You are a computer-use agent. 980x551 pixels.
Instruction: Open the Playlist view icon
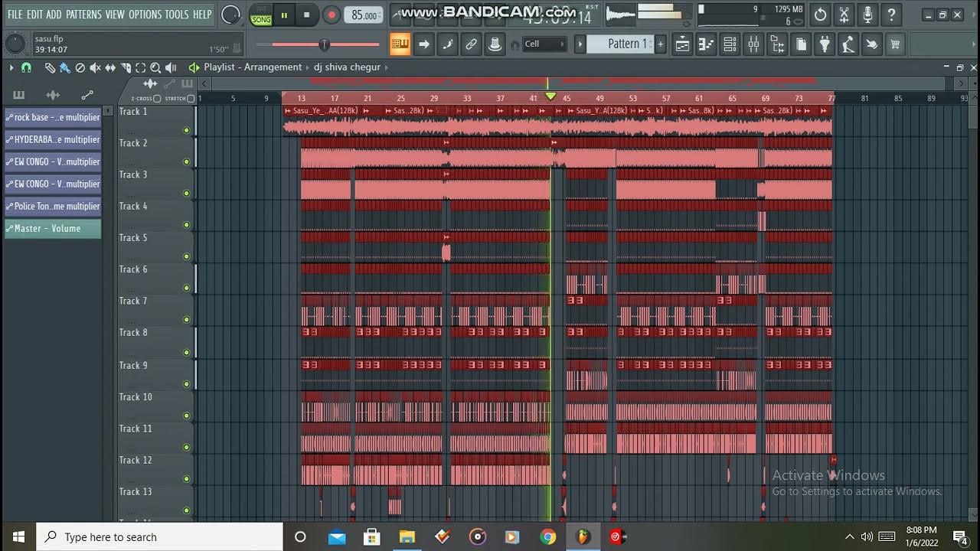[682, 44]
